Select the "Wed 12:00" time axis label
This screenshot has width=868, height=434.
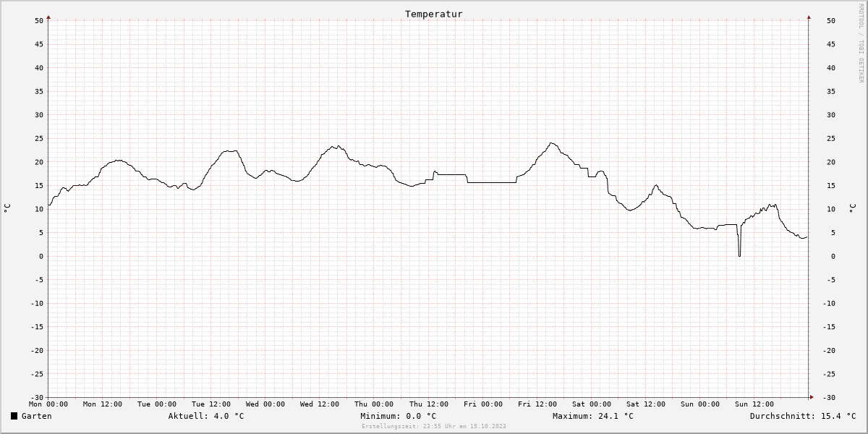click(x=320, y=404)
